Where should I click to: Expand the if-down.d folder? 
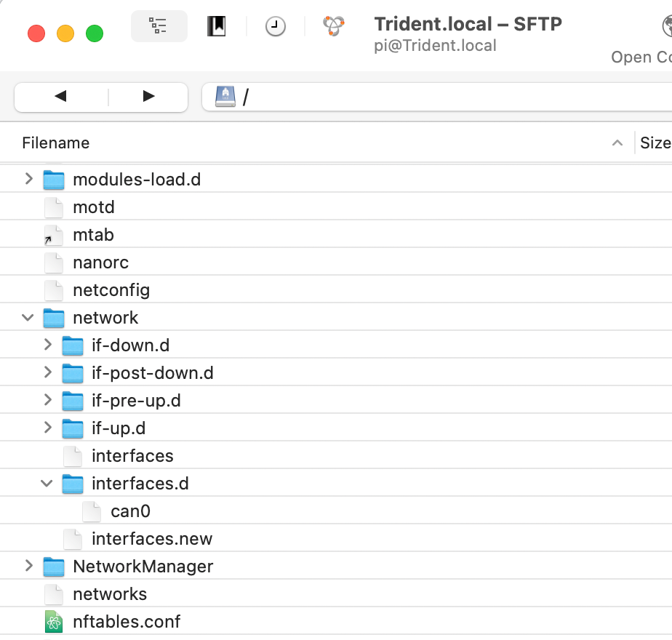click(x=47, y=344)
